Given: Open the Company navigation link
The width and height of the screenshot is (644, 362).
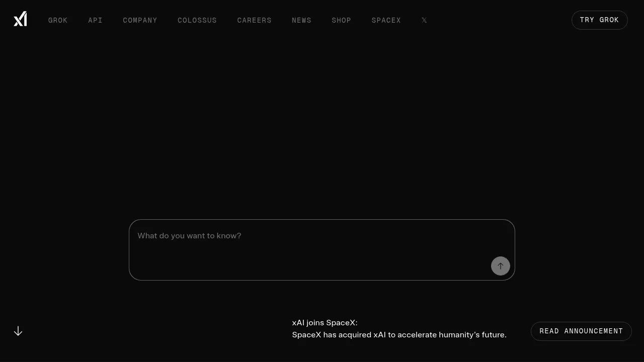Looking at the screenshot, I should 140,20.
